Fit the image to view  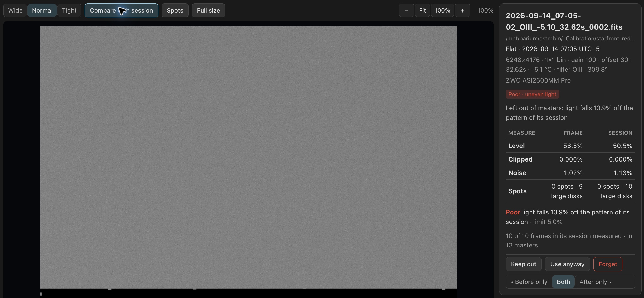422,10
